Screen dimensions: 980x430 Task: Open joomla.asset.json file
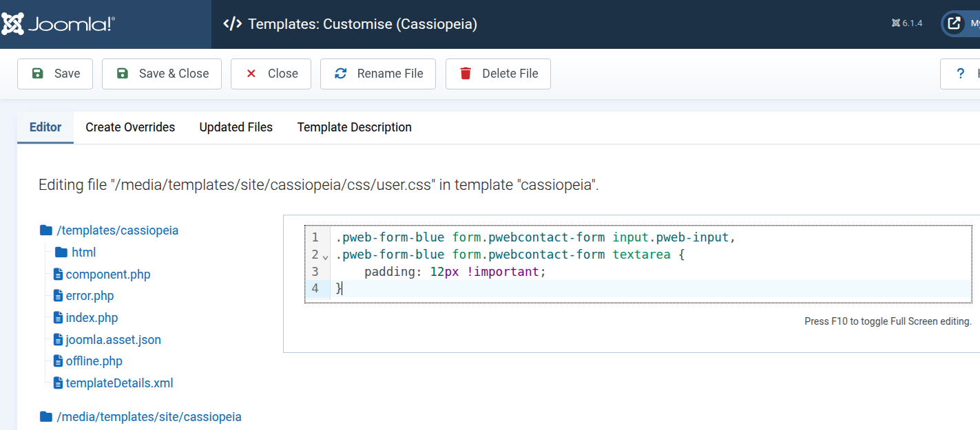pos(114,340)
